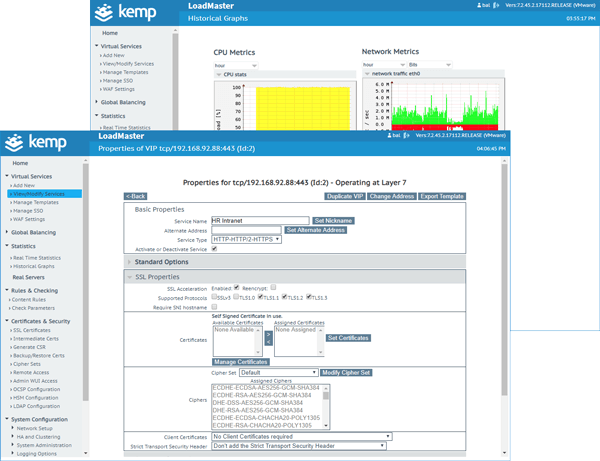Uncheck the TLS1.1 protocol checkbox
Viewport: 600px width, 461px height.
coord(260,296)
